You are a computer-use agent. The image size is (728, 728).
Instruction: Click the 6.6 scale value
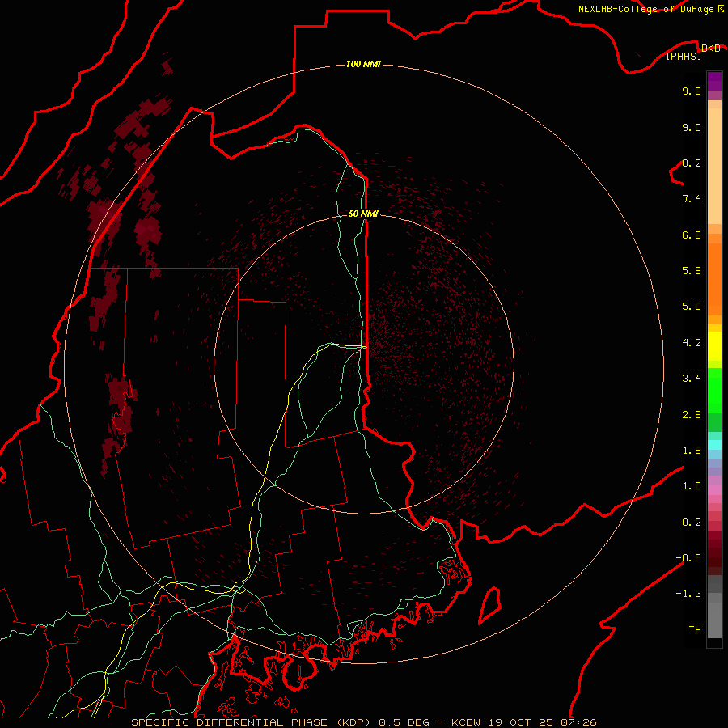point(692,235)
